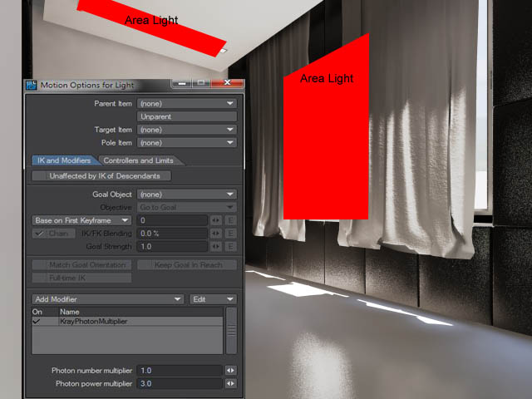Click the arrow stepper next to Goal Strength
This screenshot has width=532, height=399.
216,247
